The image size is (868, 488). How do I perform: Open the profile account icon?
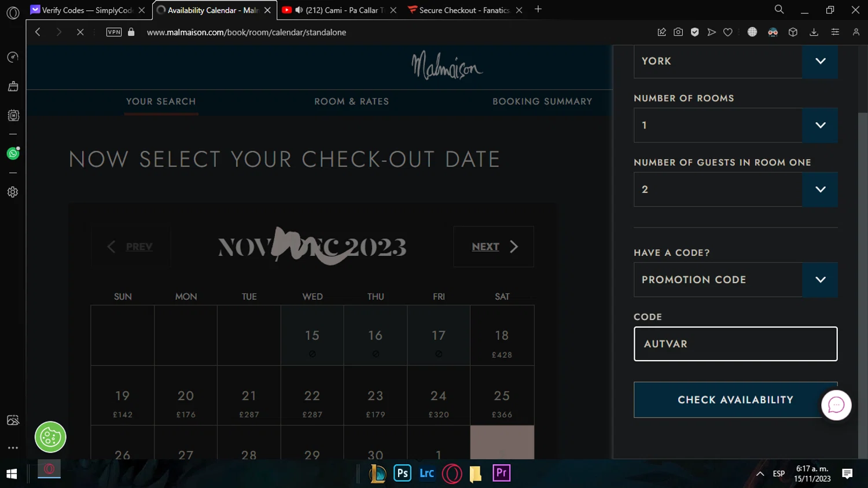click(x=856, y=32)
